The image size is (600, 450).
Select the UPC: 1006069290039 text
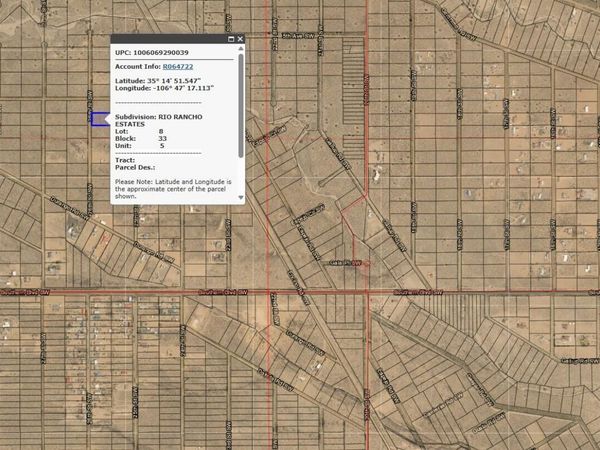[152, 52]
